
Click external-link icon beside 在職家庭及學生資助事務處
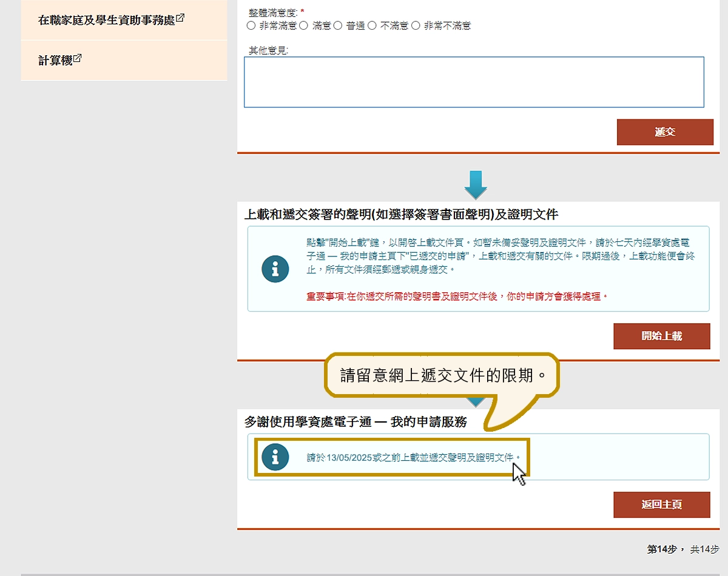[x=180, y=18]
